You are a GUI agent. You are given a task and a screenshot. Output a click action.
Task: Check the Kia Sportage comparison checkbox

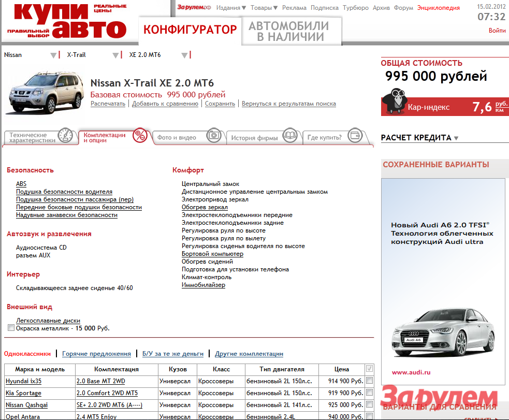pyautogui.click(x=369, y=393)
